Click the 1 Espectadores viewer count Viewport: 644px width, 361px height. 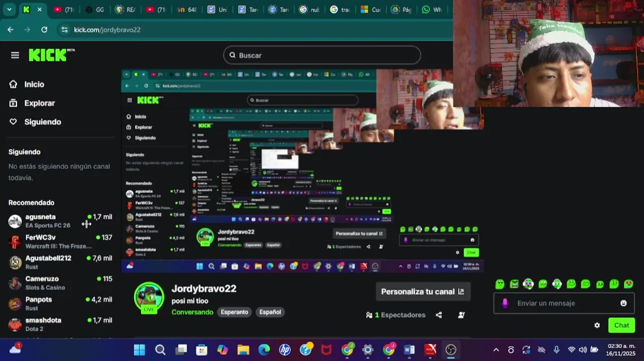point(396,315)
